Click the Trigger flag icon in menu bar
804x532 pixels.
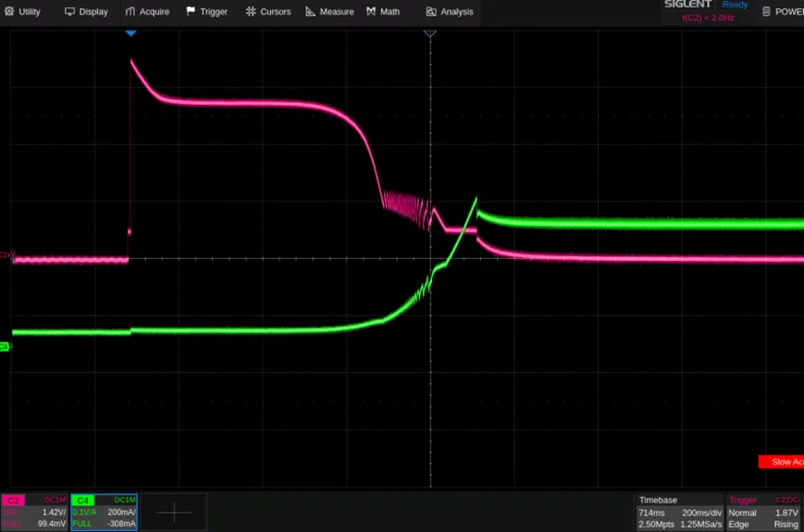191,11
